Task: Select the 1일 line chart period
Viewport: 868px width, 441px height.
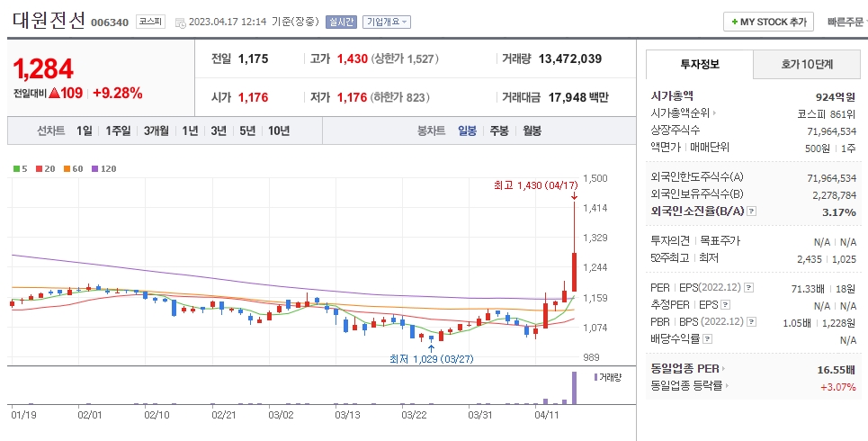Action: click(x=85, y=130)
